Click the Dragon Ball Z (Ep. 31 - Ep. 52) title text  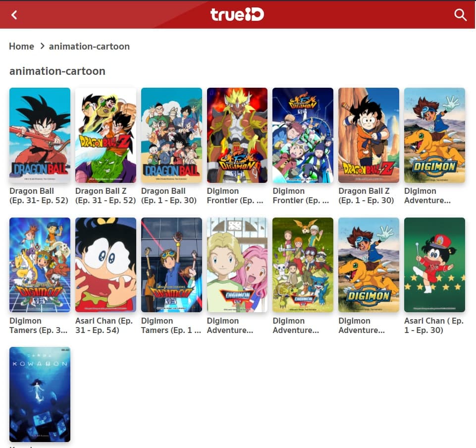pos(105,196)
